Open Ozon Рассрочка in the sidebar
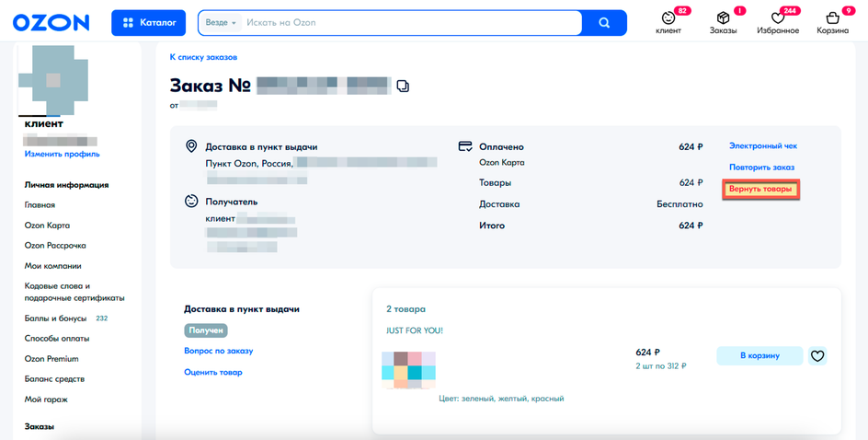This screenshot has height=440, width=868. pyautogui.click(x=55, y=246)
